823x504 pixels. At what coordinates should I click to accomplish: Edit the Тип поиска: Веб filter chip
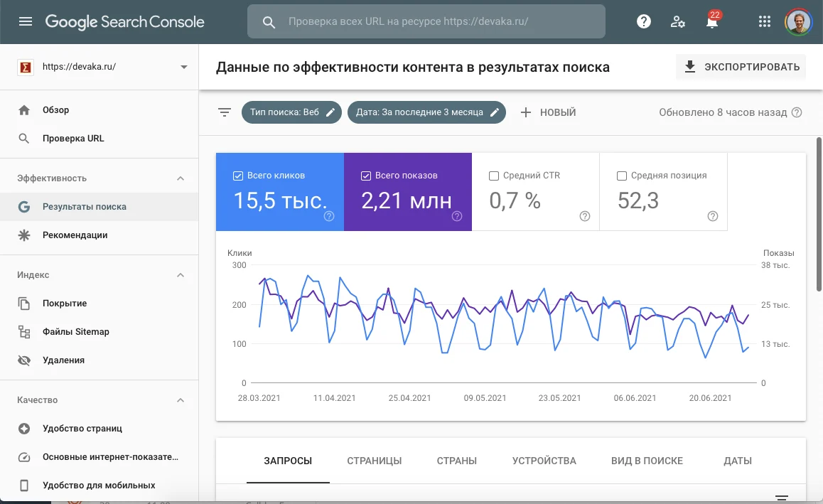[x=291, y=112]
